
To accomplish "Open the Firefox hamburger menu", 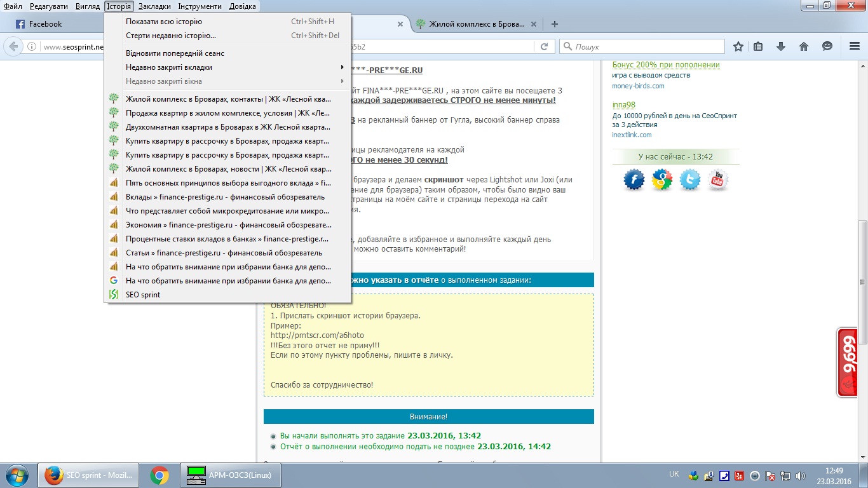I will tap(854, 46).
